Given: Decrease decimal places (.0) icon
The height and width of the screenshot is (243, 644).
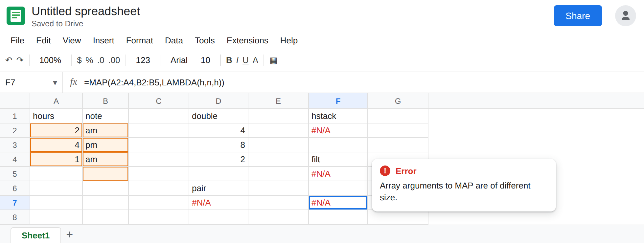Looking at the screenshot, I should click(101, 60).
